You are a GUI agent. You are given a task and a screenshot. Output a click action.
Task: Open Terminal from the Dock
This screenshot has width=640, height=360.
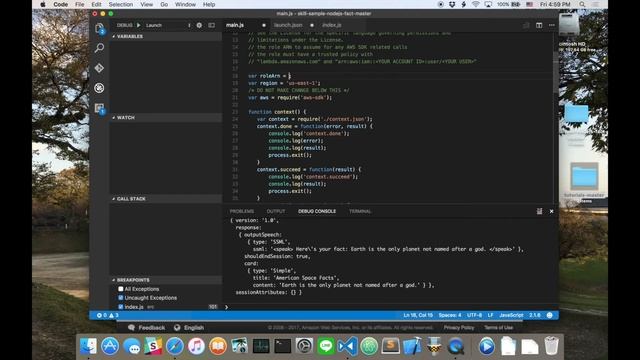(282, 347)
